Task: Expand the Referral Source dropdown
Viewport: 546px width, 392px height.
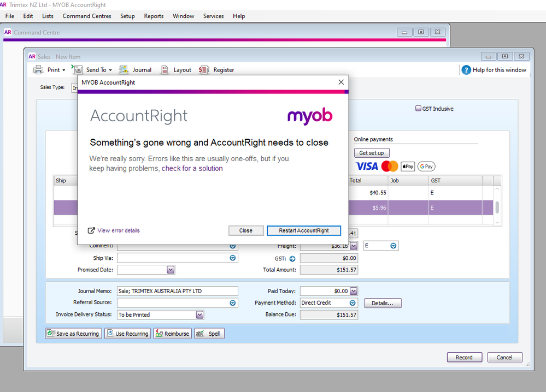Action: [x=233, y=303]
